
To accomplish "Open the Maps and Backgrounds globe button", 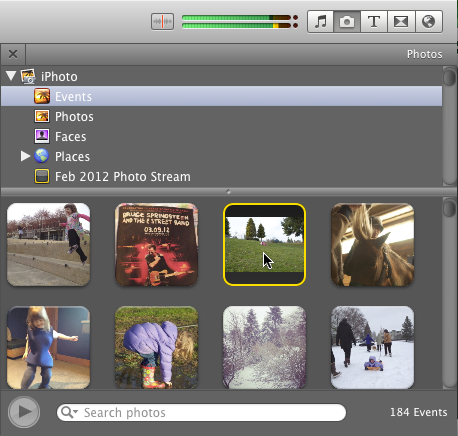I will (x=429, y=22).
